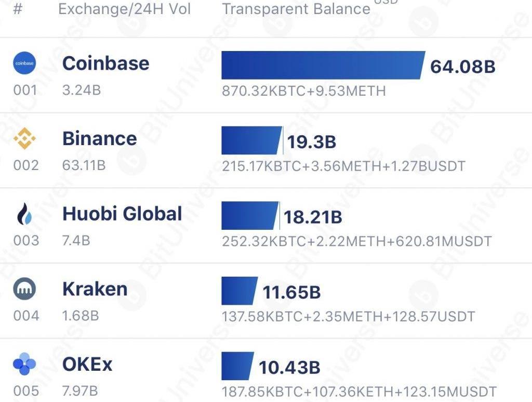This screenshot has width=532, height=402.
Task: Click the rank number column header
Action: 18,9
